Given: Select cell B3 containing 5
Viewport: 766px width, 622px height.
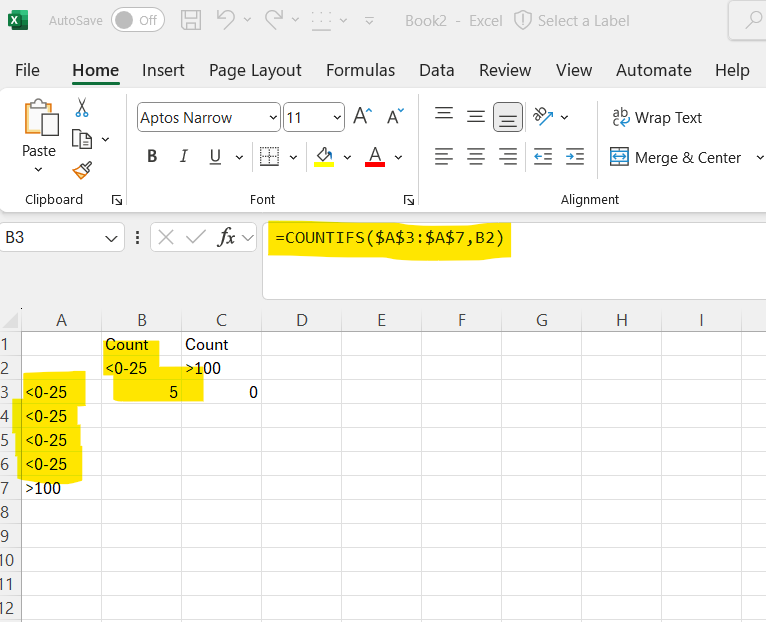Looking at the screenshot, I should (142, 392).
